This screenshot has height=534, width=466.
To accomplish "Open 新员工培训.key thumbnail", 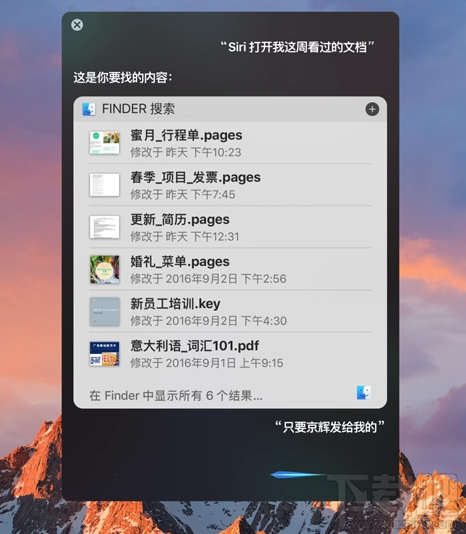I will pyautogui.click(x=105, y=312).
